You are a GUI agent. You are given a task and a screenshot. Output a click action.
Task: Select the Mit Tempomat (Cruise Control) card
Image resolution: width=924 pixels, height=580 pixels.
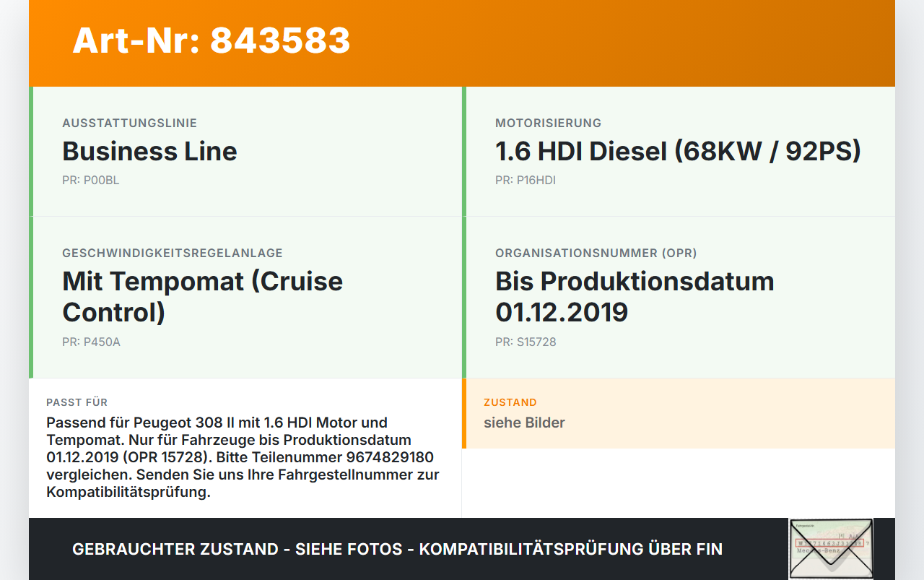click(x=245, y=298)
